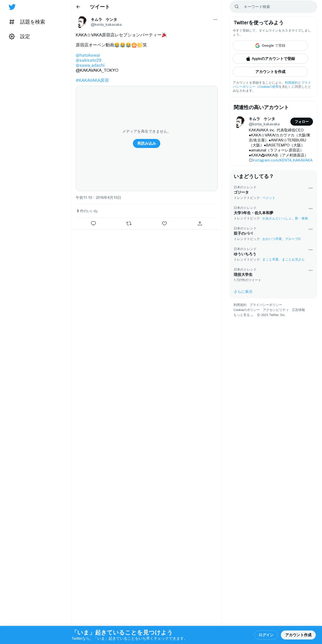The image size is (322, 644).
Task: Click キムラ ケンタ name in related accounts
Action: tap(262, 119)
